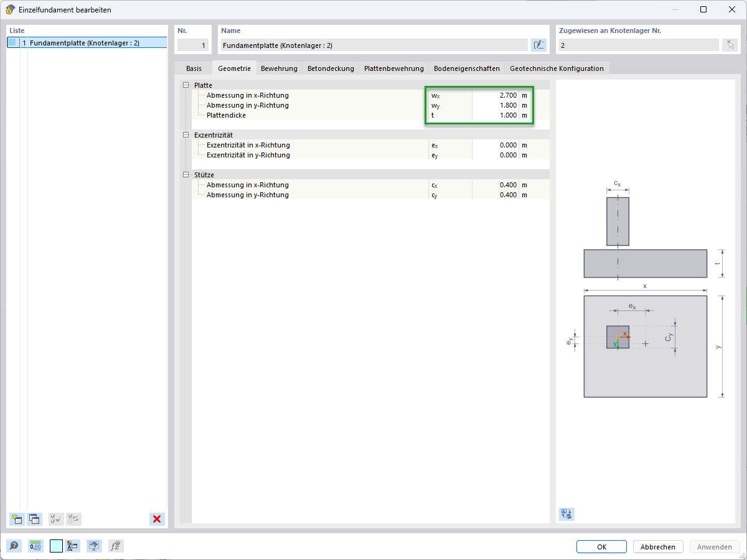Click the cy column dimension value 0.400
This screenshot has width=747, height=560.
(x=496, y=195)
